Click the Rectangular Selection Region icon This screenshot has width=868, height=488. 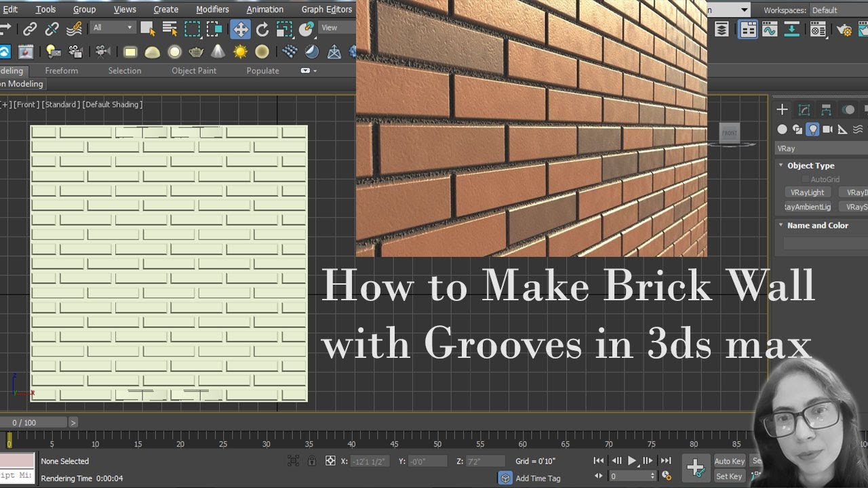[193, 28]
